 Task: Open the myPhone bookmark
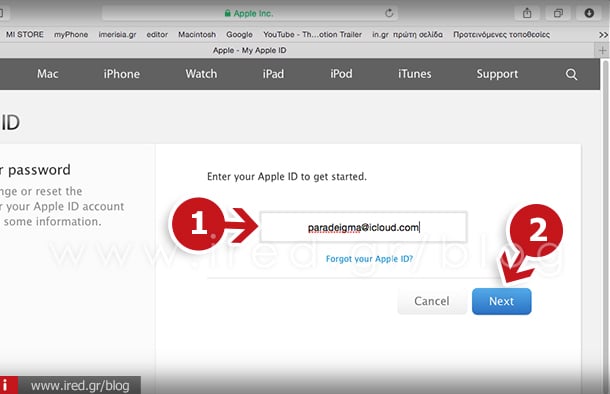(x=71, y=35)
